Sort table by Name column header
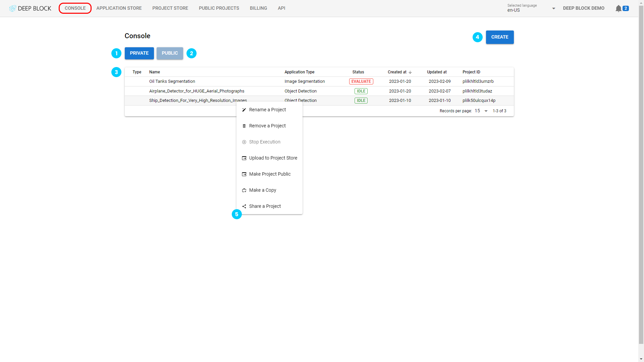This screenshot has height=362, width=644. 155,72
